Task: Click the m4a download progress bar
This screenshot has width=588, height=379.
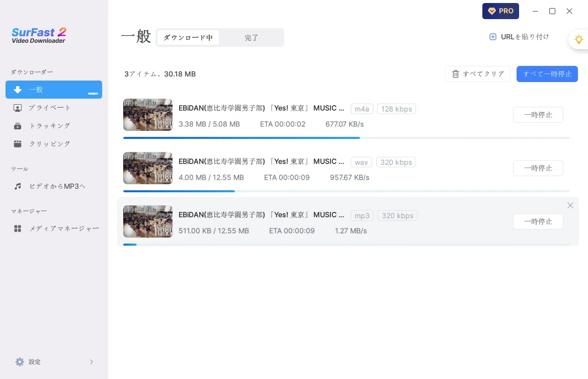Action: point(346,138)
